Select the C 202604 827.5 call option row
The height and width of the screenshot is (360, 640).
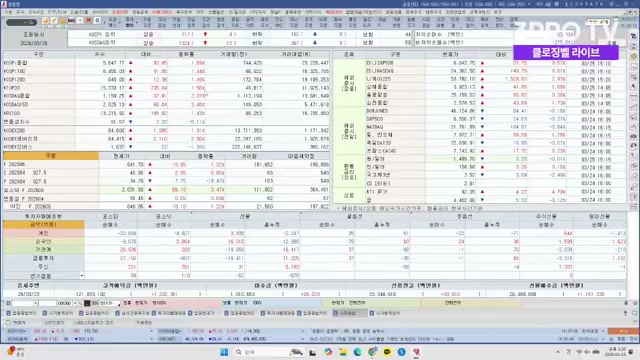[x=166, y=173]
